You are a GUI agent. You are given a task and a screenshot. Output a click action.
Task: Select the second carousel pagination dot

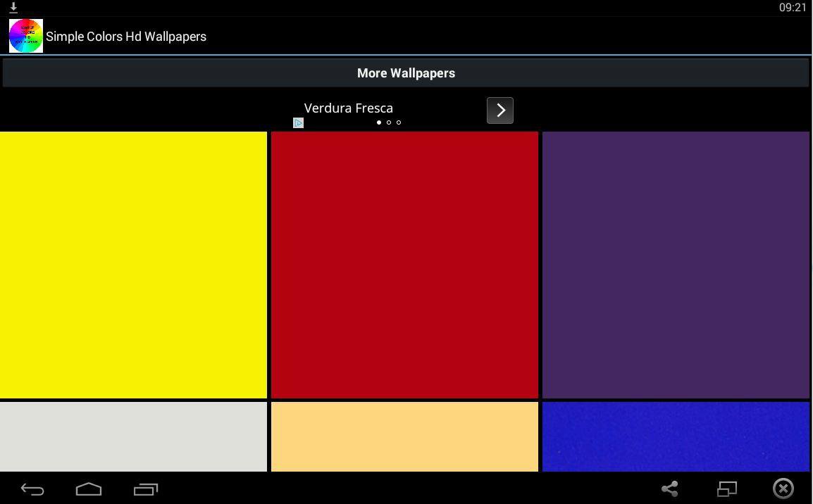pyautogui.click(x=389, y=122)
